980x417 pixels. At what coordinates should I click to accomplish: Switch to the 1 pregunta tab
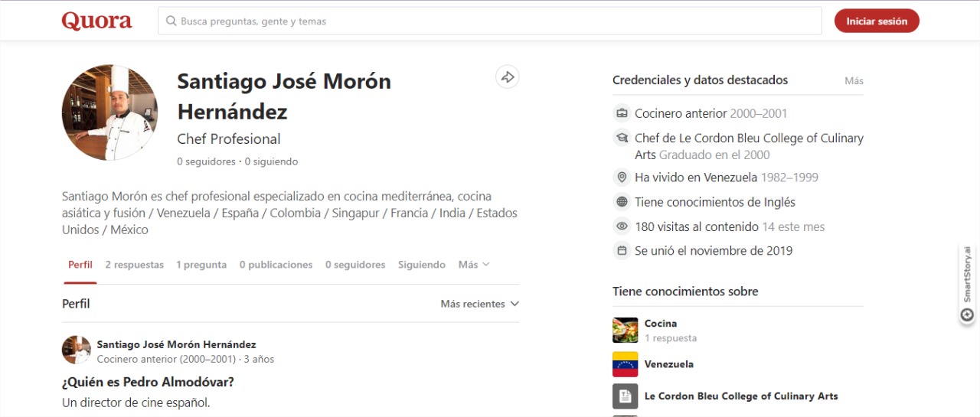(x=201, y=265)
